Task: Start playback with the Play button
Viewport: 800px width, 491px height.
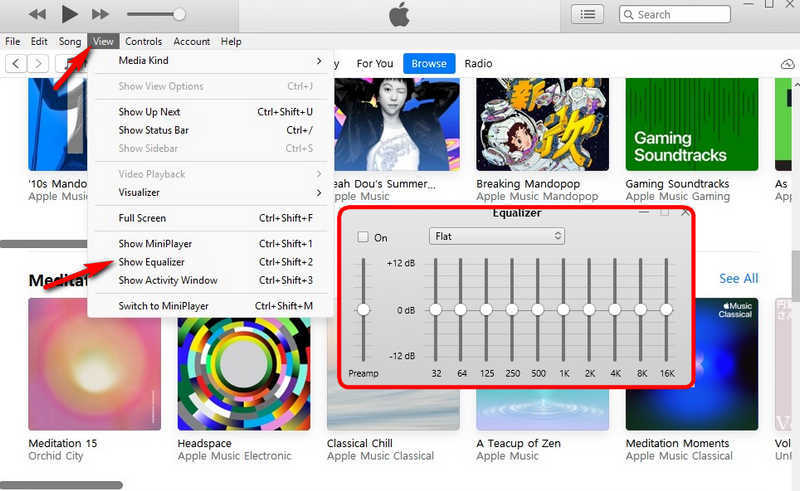Action: 69,14
